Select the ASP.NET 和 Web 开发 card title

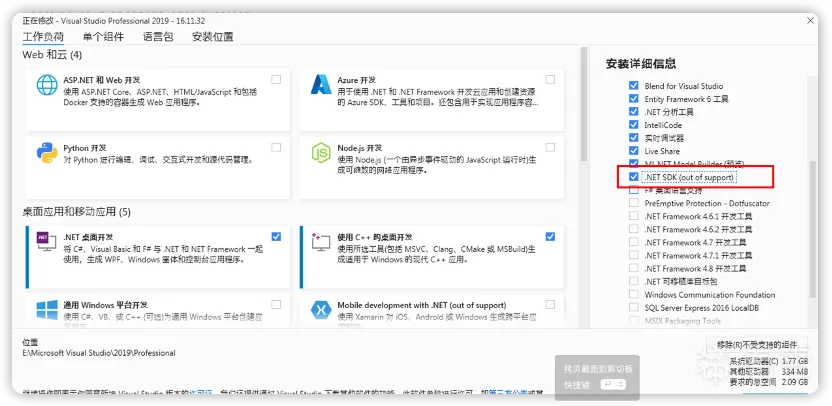[102, 80]
